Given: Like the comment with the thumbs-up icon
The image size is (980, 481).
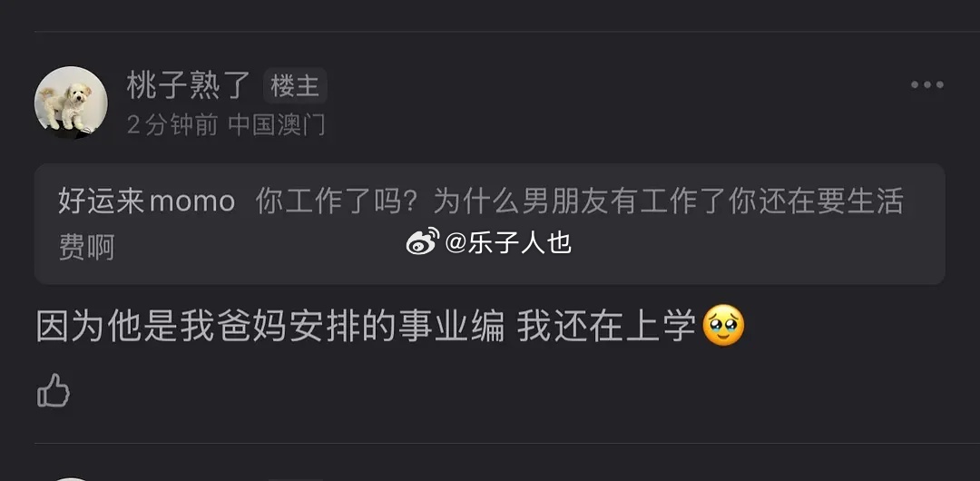Looking at the screenshot, I should pos(54,390).
